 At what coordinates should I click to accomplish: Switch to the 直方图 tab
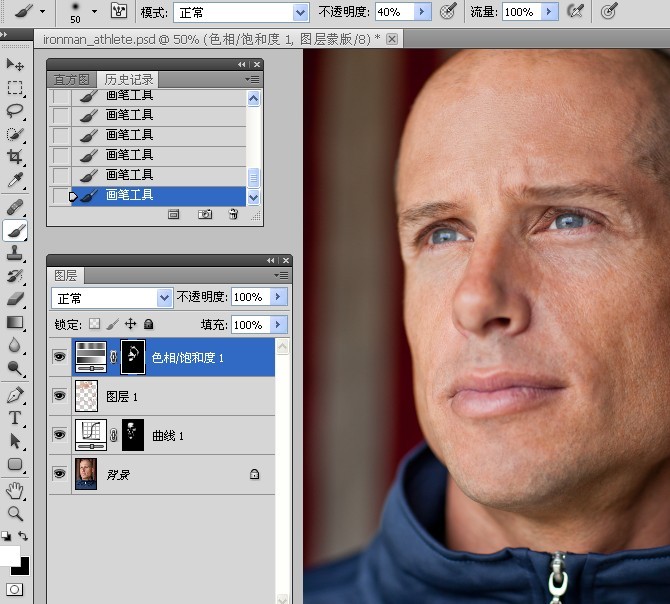[71, 79]
